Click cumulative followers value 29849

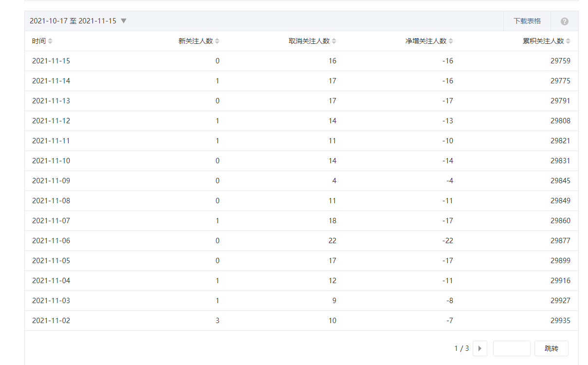pos(560,201)
